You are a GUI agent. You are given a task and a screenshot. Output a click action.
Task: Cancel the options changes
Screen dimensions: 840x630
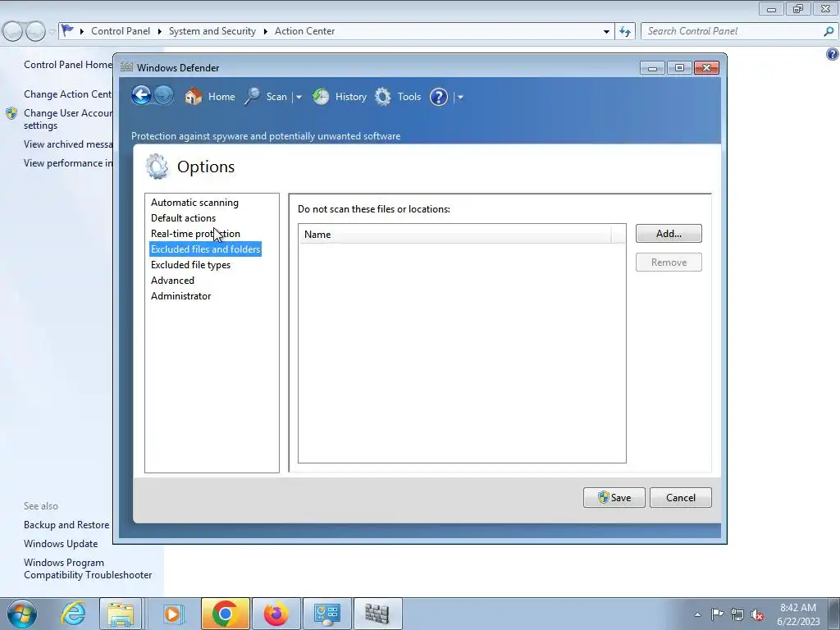(680, 498)
